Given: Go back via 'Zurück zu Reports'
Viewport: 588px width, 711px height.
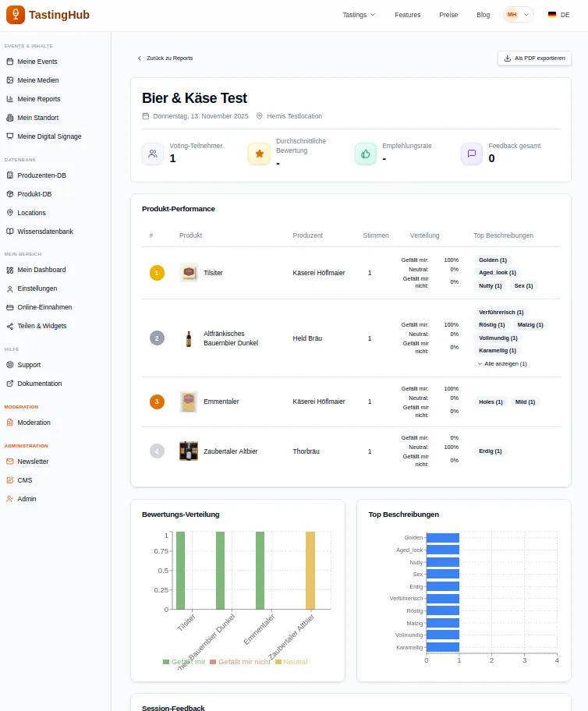Looking at the screenshot, I should click(165, 58).
